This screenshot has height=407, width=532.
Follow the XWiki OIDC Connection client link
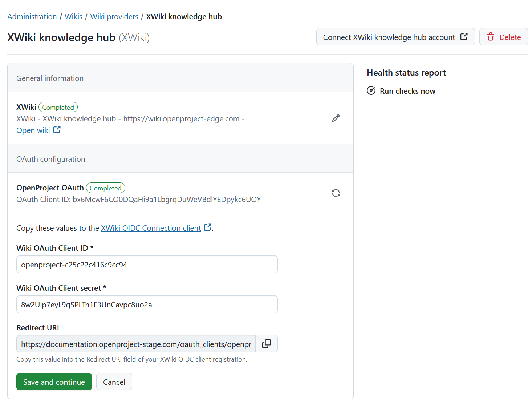(x=151, y=228)
